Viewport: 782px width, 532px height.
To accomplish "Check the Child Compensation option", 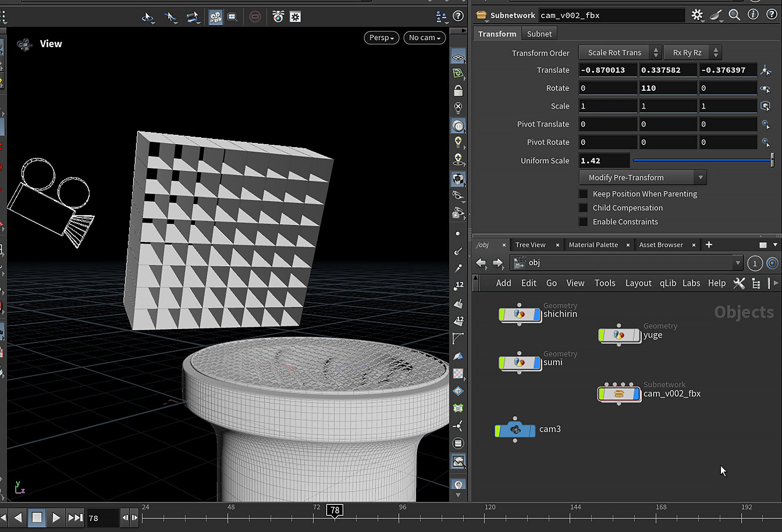I will pyautogui.click(x=583, y=208).
